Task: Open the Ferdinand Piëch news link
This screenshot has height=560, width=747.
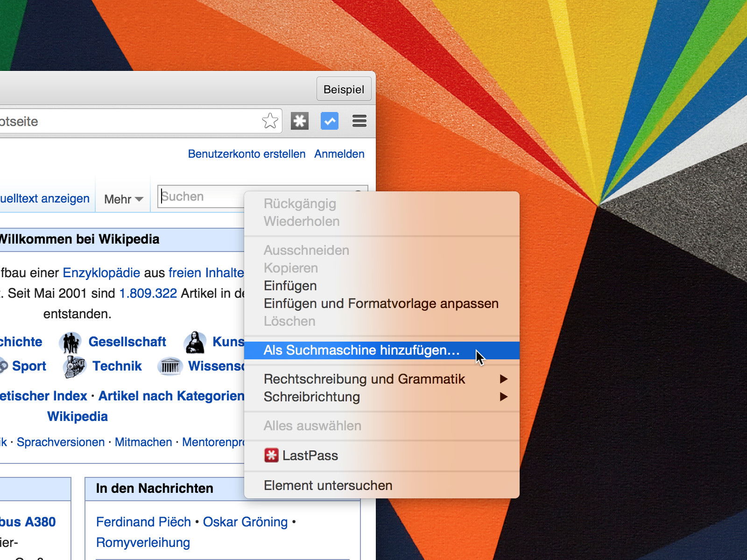Action: coord(143,522)
